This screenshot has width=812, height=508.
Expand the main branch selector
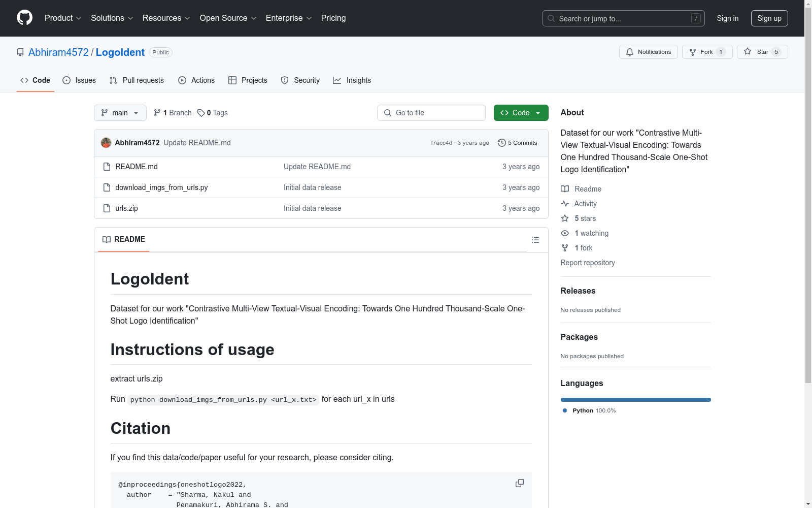120,113
